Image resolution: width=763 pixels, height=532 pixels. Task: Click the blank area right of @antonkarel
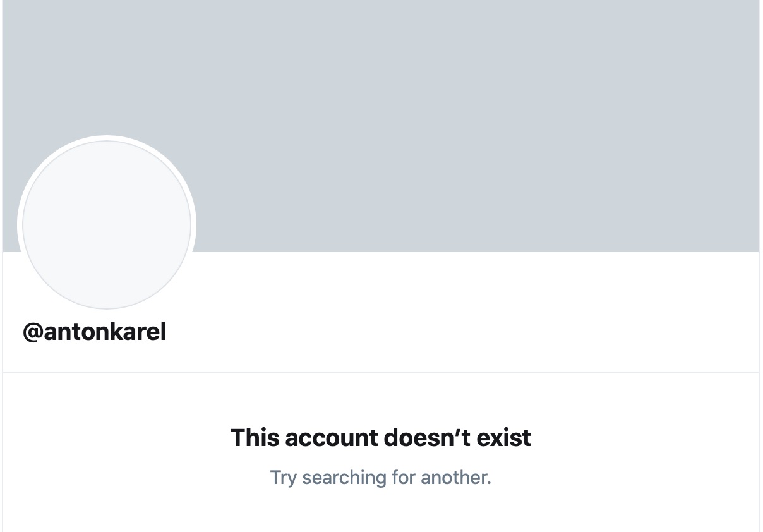coord(442,331)
